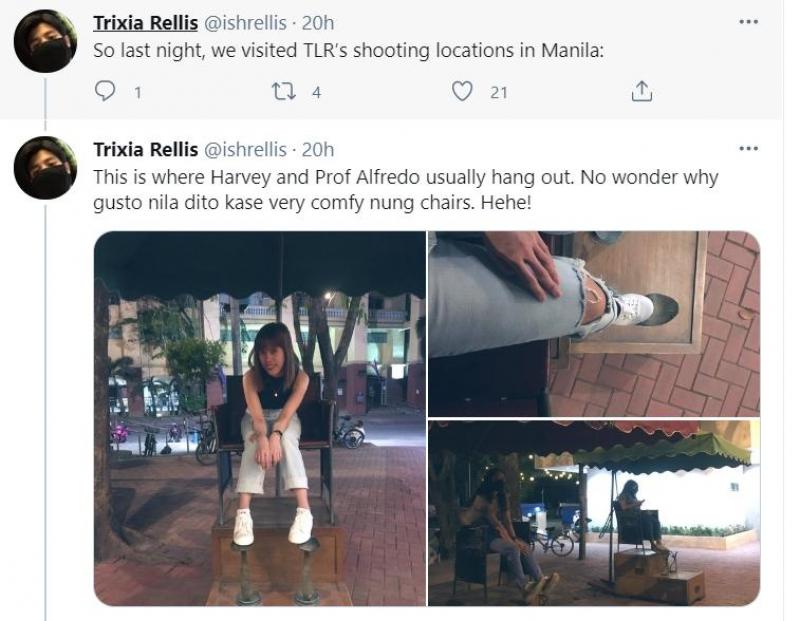Open the 20h timestamp of second tweet

(318, 149)
